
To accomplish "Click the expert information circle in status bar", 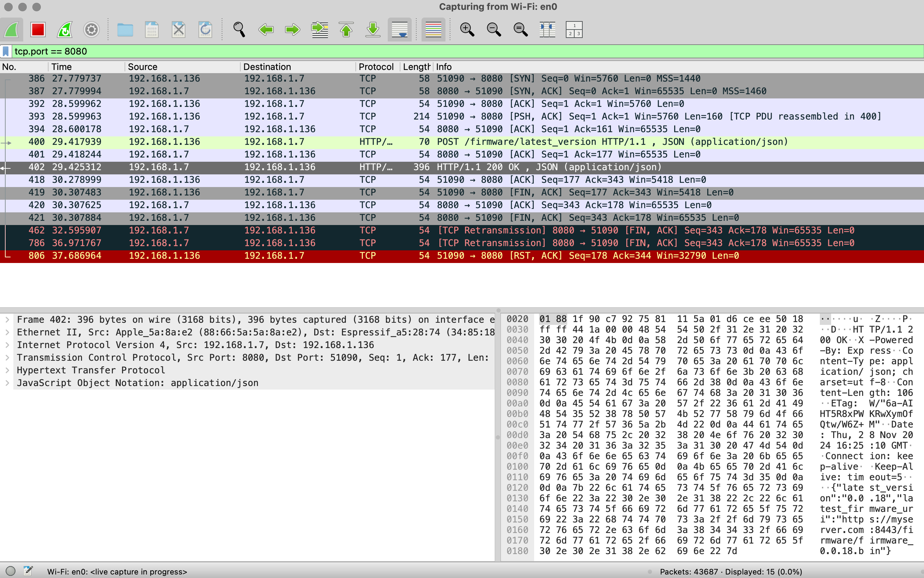I will (11, 571).
